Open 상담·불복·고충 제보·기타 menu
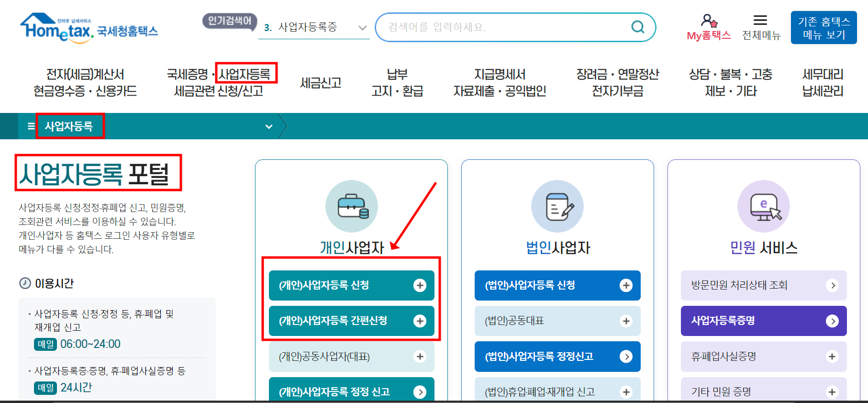This screenshot has height=403, width=868. coord(731,82)
